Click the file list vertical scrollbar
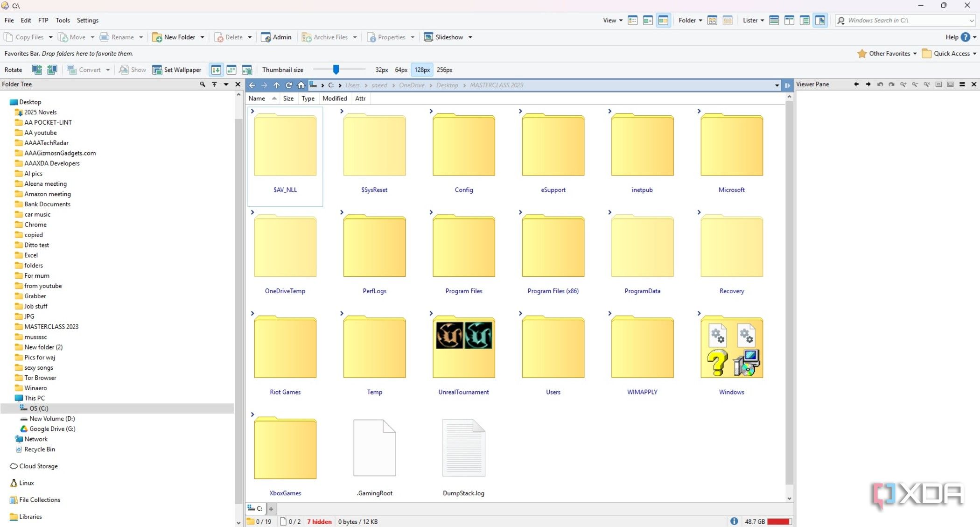The height and width of the screenshot is (527, 980). 789,292
